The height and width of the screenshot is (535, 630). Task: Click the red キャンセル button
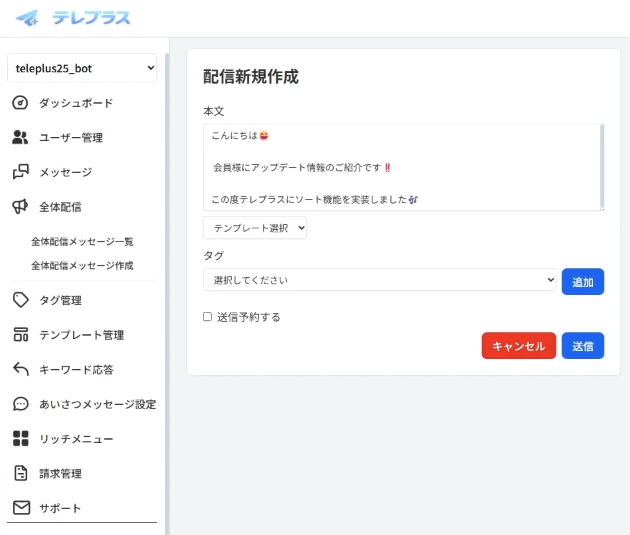click(x=519, y=345)
